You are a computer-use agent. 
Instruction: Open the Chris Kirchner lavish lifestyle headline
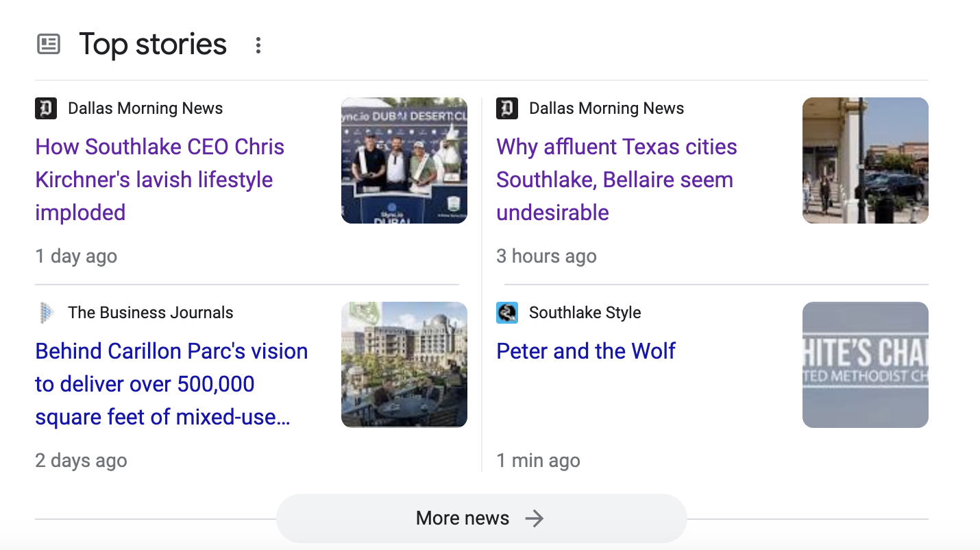click(160, 180)
